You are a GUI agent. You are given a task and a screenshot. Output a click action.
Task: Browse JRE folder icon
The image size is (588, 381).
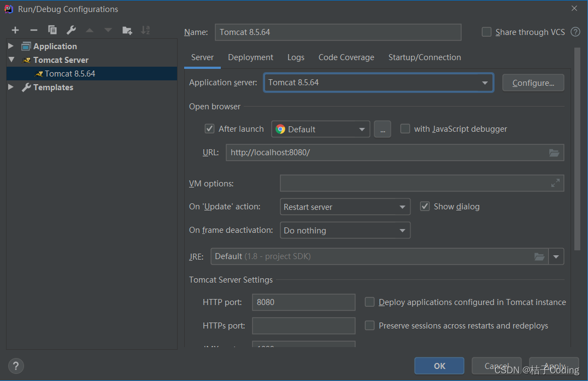tap(539, 256)
